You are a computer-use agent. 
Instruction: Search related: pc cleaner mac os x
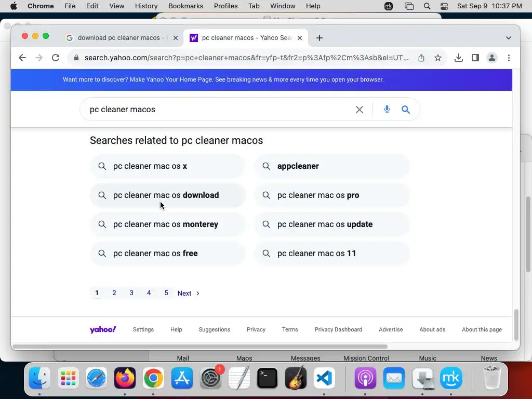168,166
